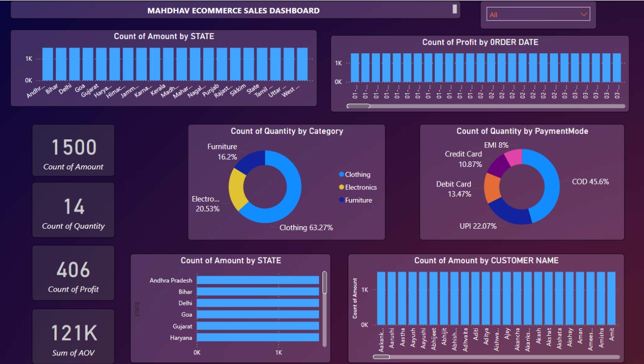Select the 121K Sum of AOV card
Screen dimensions: 644x364
(x=73, y=337)
